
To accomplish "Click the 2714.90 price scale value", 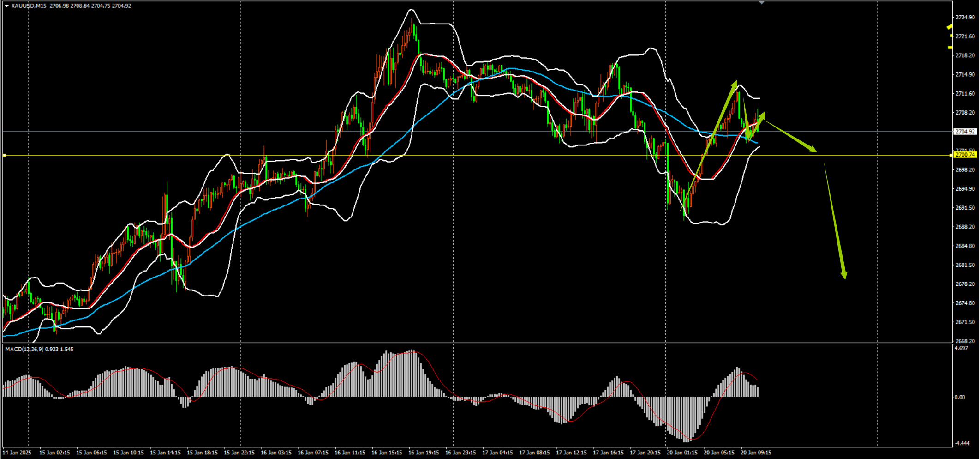I will click(965, 74).
